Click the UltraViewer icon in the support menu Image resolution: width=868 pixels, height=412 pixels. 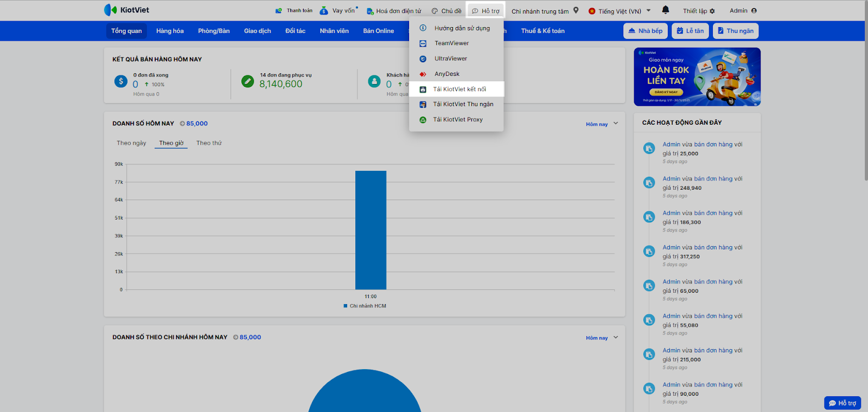(423, 59)
